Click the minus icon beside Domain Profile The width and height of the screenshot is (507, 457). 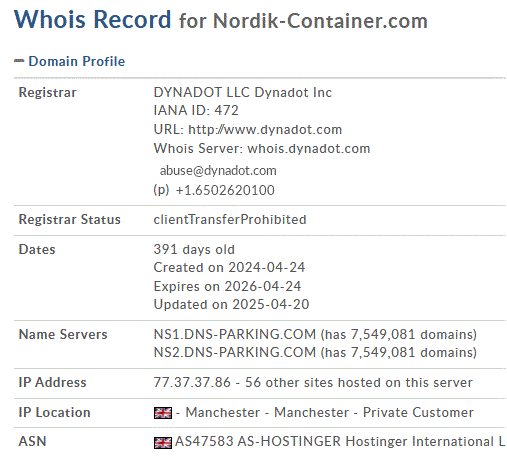(19, 61)
